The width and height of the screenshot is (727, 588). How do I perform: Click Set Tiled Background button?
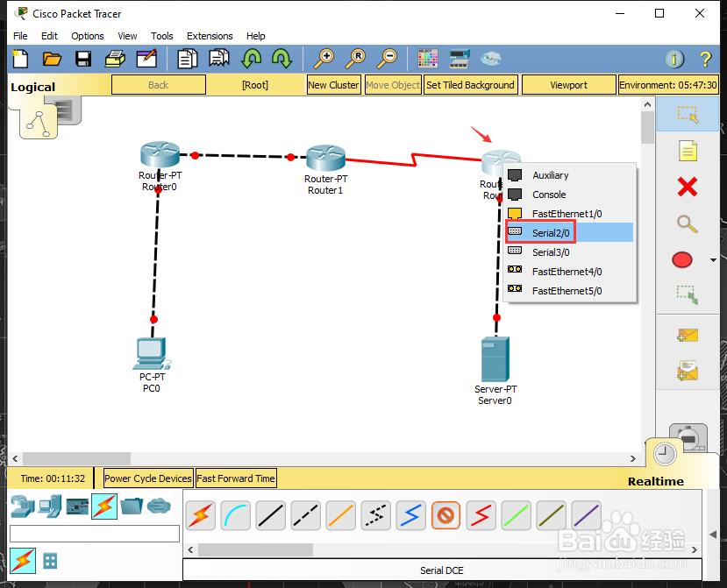[x=470, y=85]
